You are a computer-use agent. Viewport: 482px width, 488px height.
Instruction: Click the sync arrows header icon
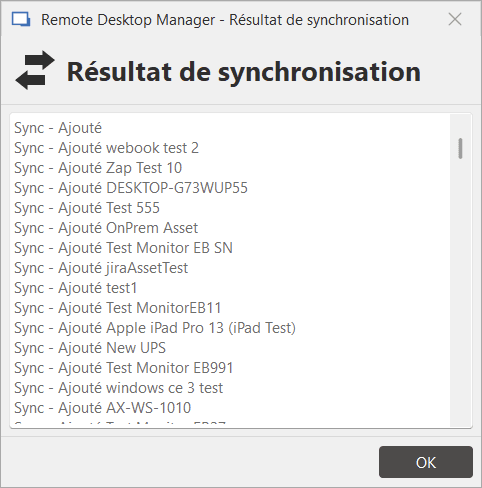pos(35,70)
